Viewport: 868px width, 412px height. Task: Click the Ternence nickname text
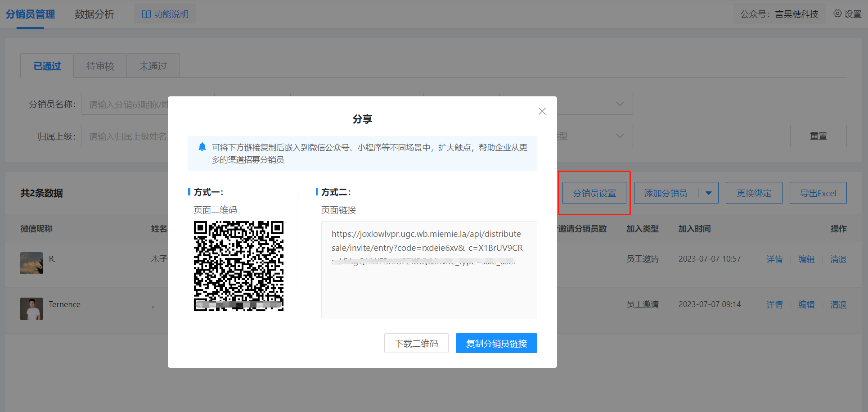(x=65, y=304)
